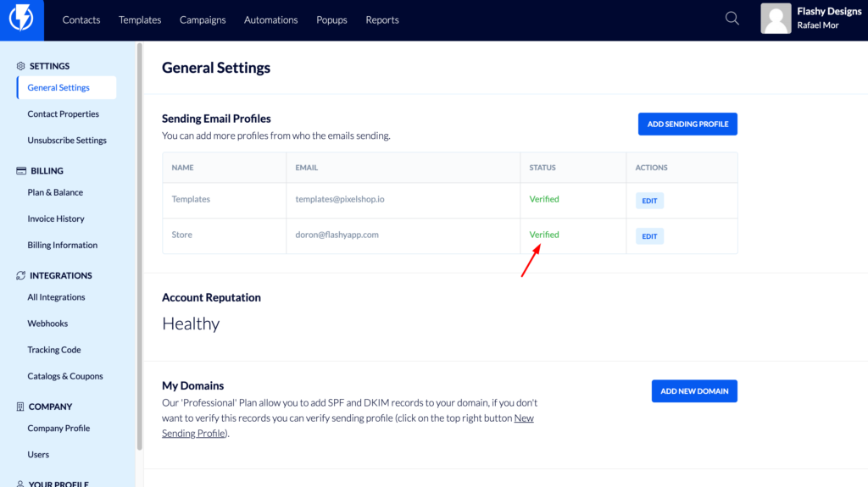Open the Reports menu

(382, 20)
